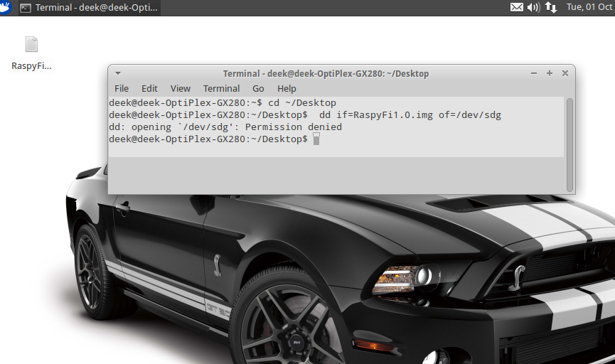Minimize the Terminal window

click(x=534, y=73)
